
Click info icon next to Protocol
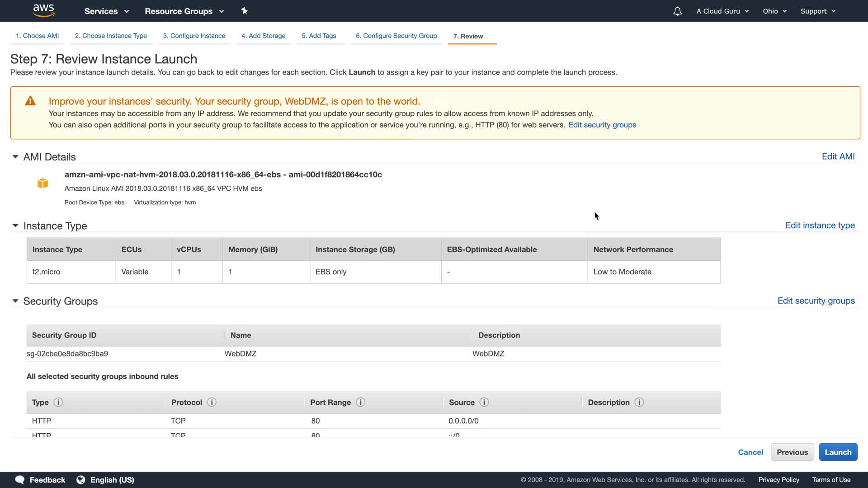[x=212, y=402]
